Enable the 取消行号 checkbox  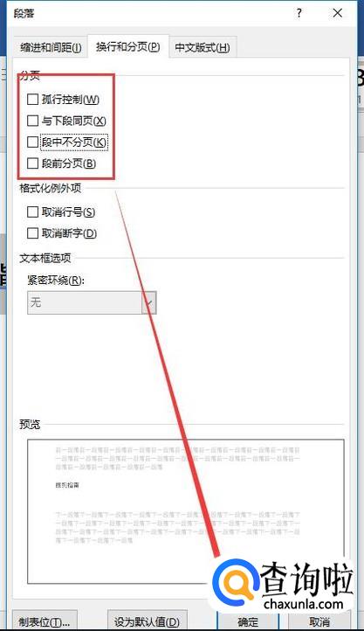click(32, 211)
